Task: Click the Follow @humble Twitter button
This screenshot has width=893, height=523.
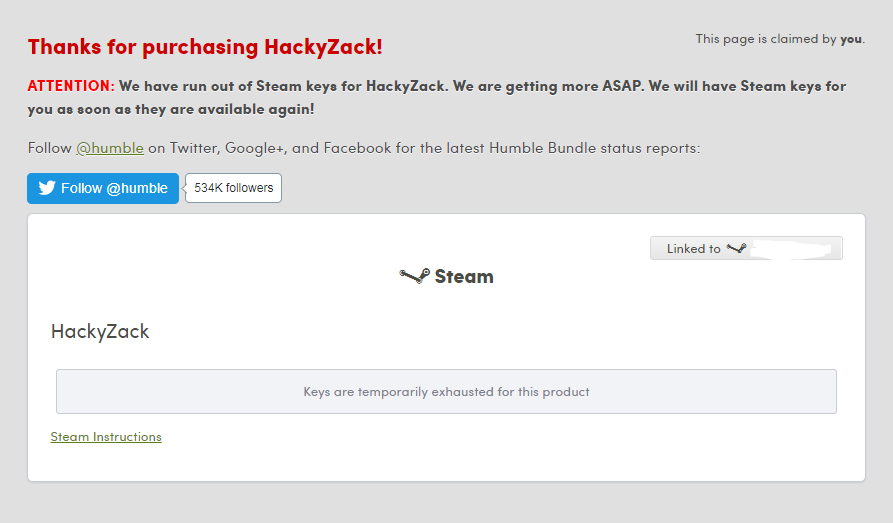Action: pos(103,188)
